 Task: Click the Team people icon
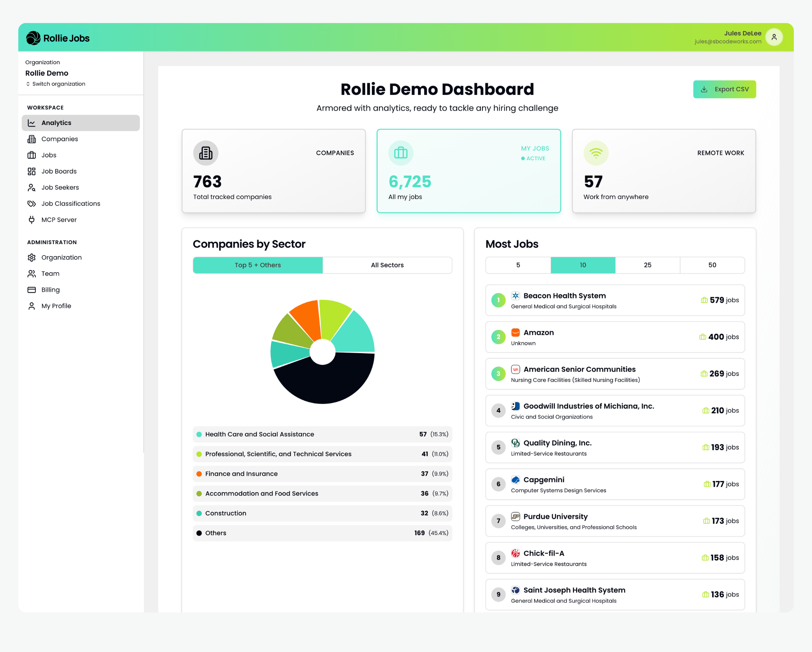32,274
